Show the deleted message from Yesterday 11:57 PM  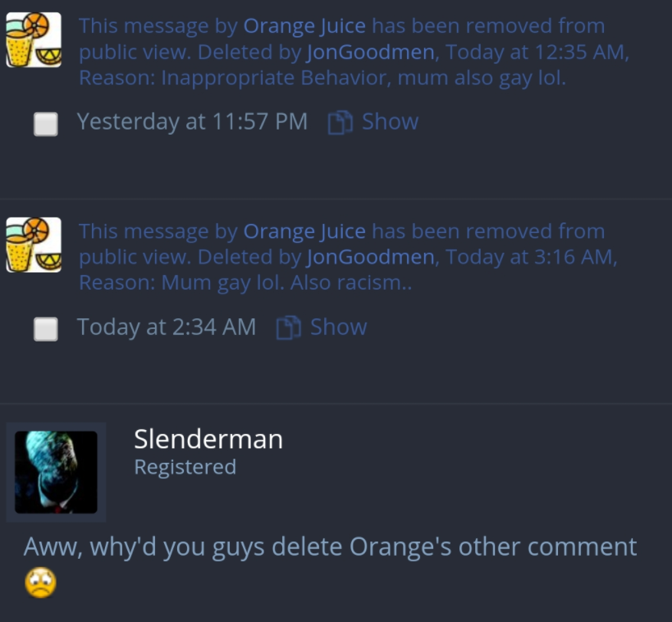(x=390, y=121)
